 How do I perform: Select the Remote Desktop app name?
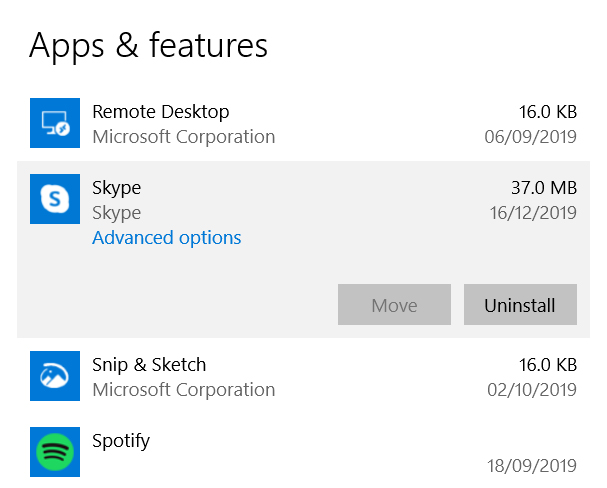(160, 112)
